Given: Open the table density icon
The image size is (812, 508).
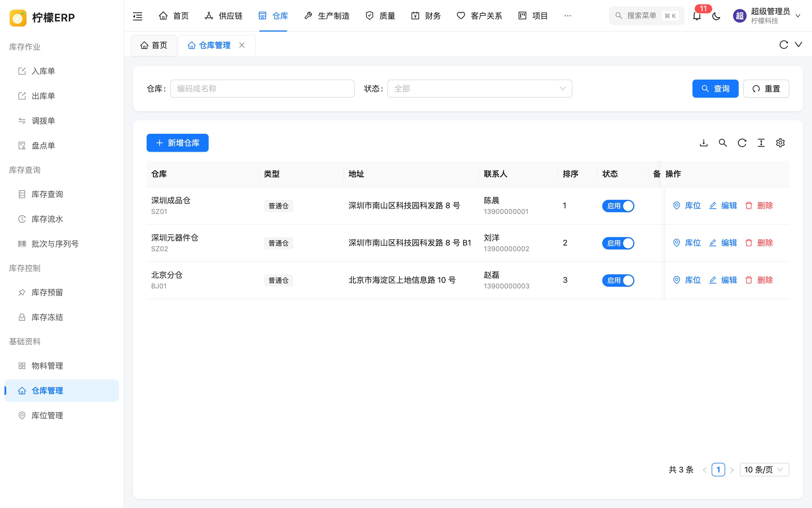Looking at the screenshot, I should 761,143.
